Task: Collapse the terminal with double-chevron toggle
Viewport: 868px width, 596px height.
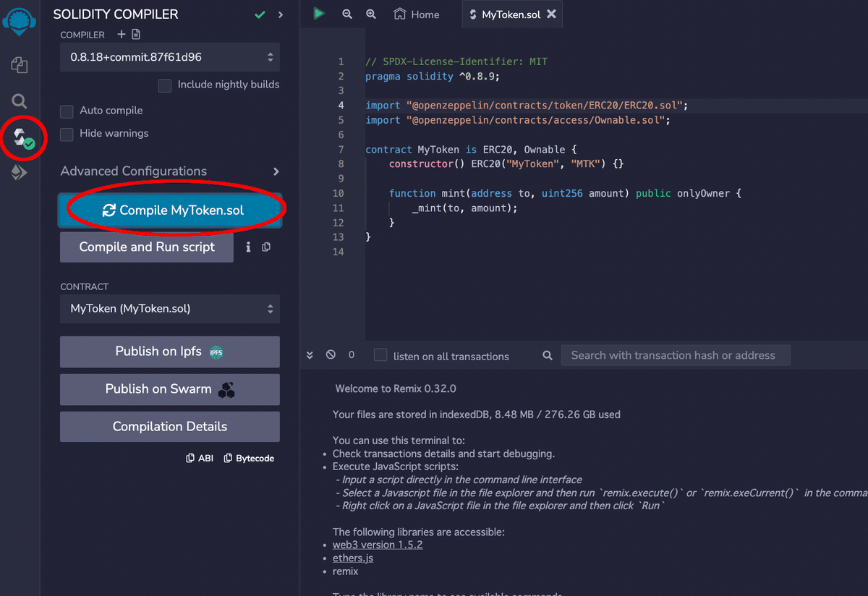Action: 310,355
